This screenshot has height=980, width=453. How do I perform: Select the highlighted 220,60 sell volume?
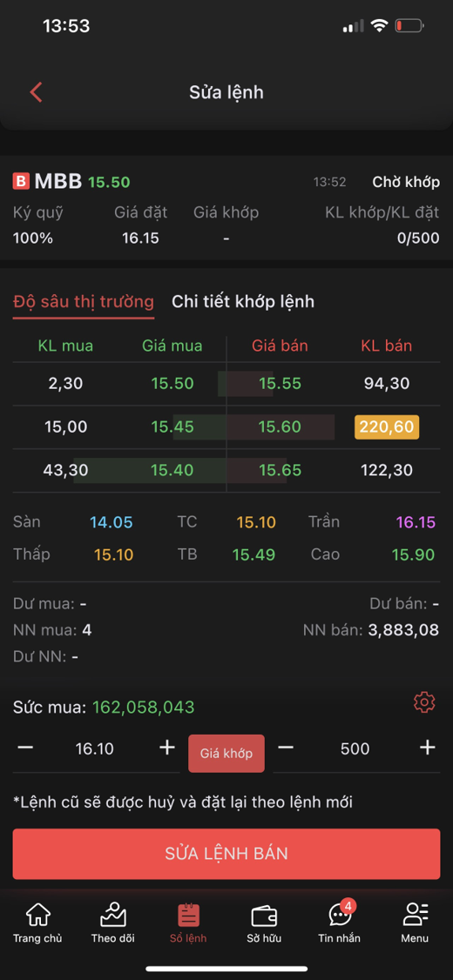click(x=387, y=426)
